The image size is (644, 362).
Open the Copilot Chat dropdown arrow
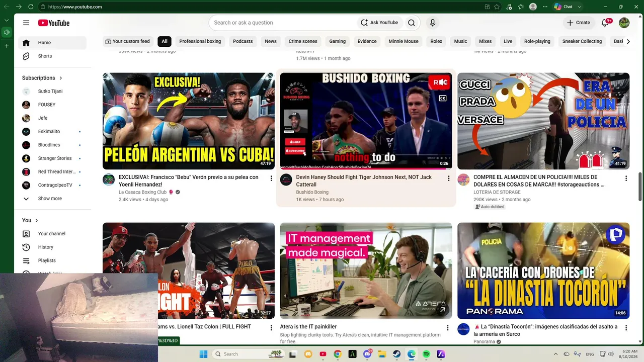pyautogui.click(x=580, y=7)
